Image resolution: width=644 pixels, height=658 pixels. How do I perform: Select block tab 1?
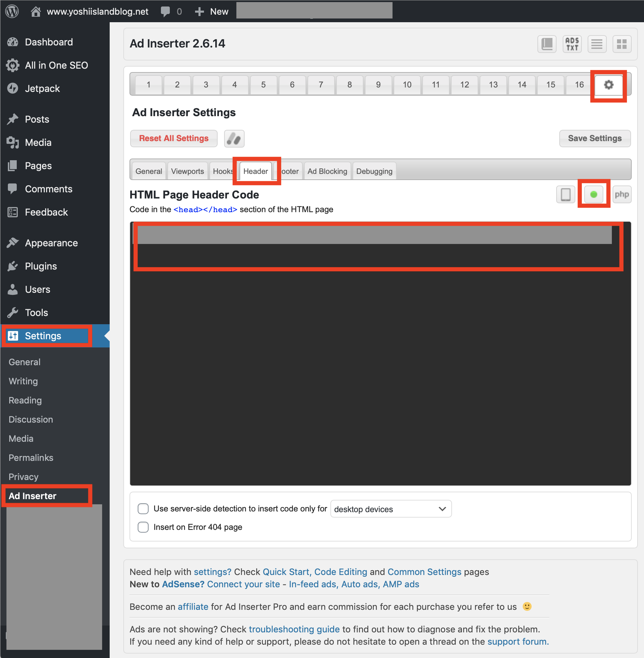tap(149, 85)
